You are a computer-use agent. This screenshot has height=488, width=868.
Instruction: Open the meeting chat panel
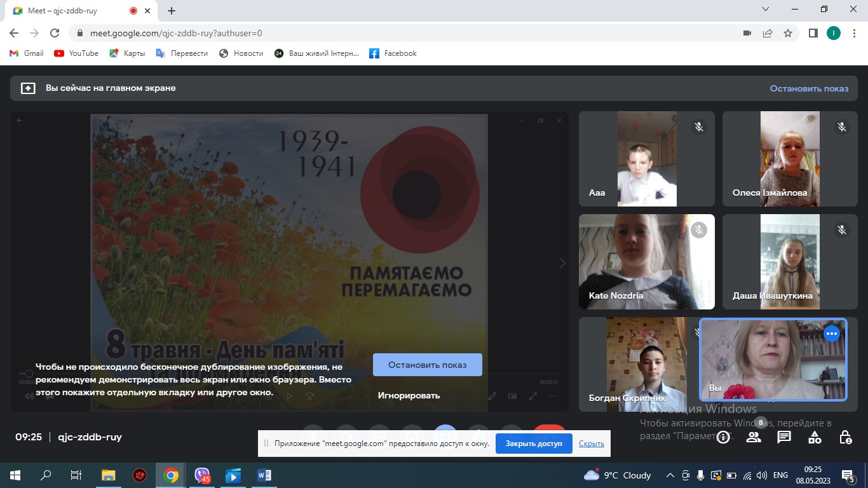tap(784, 437)
